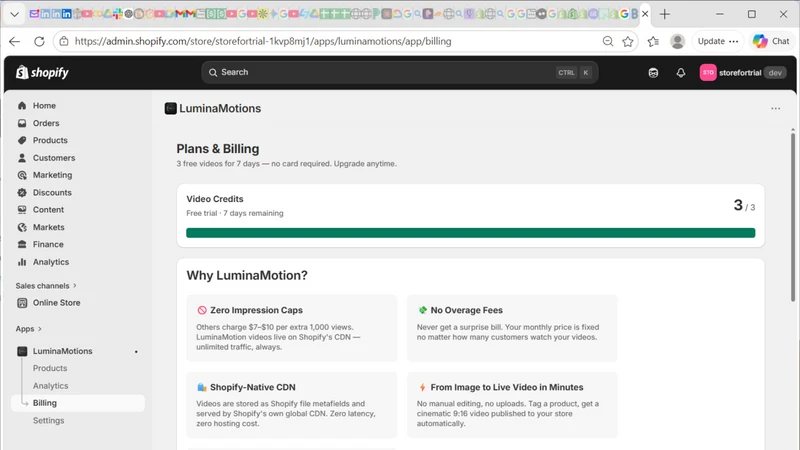Open Products under LuminaMotions
The image size is (800, 450).
50,368
